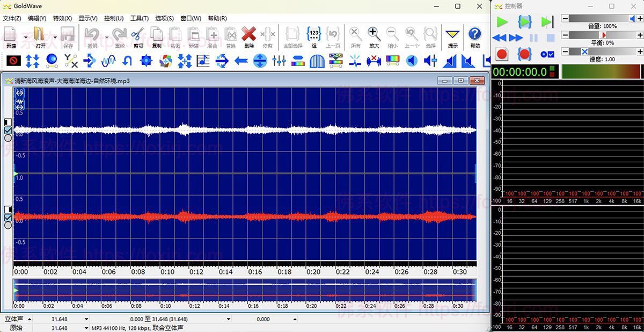
Task: Toggle the red right channel checkbox
Action: (x=8, y=218)
